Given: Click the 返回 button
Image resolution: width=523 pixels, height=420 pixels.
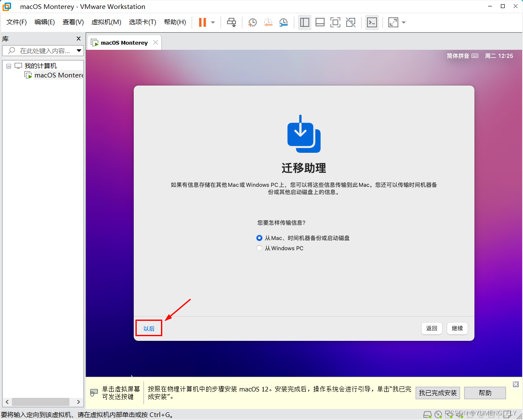Looking at the screenshot, I should coord(432,329).
